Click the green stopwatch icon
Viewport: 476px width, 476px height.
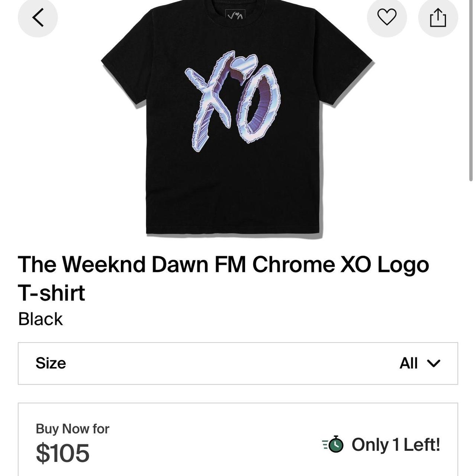[x=334, y=444]
